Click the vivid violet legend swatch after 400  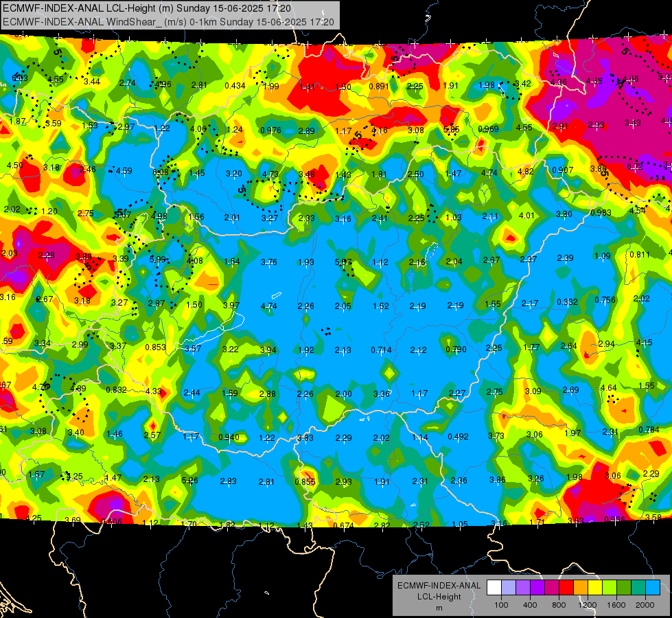click(x=537, y=587)
